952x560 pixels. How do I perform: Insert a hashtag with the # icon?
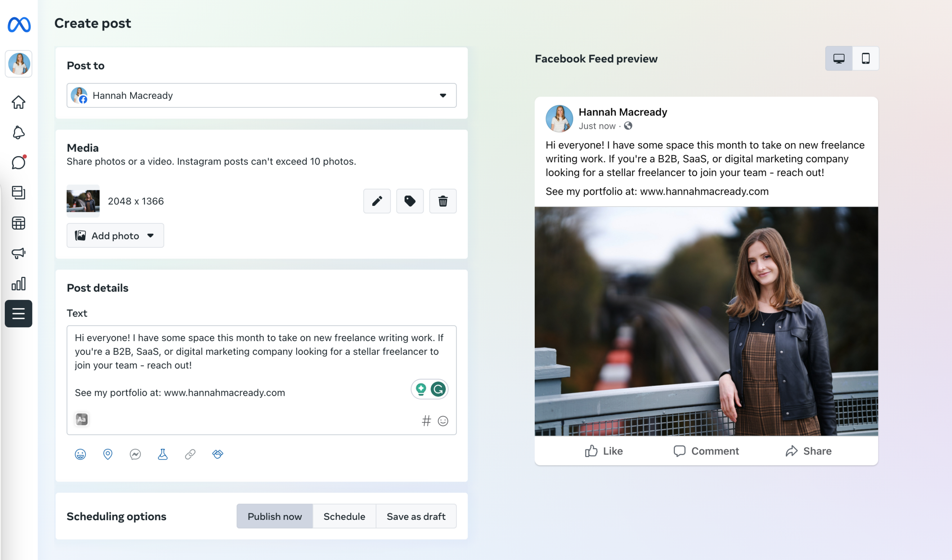click(426, 420)
